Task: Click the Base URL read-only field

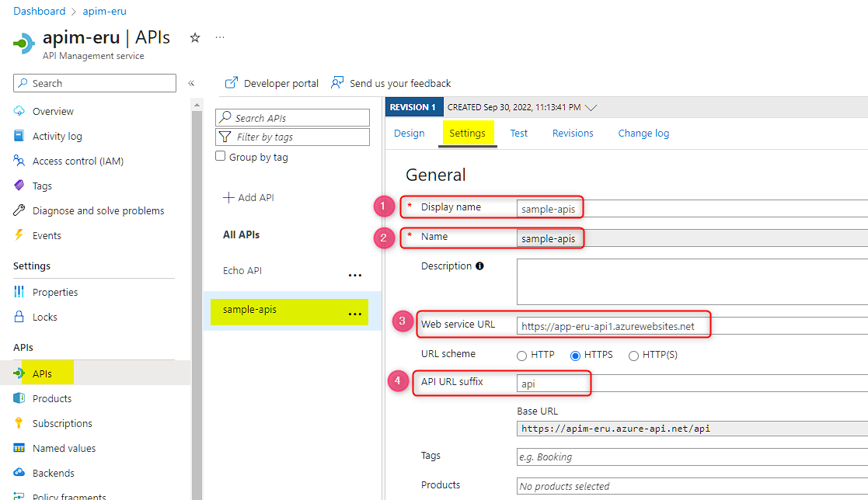Action: (692, 429)
